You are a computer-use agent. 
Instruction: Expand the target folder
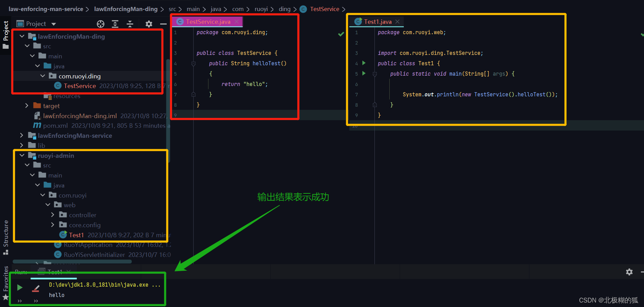(27, 105)
